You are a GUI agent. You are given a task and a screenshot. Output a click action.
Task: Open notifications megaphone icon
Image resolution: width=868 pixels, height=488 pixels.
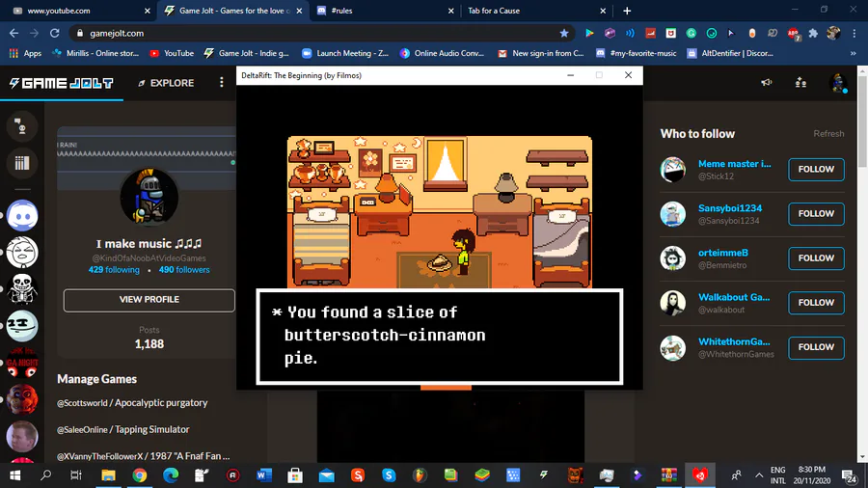[x=766, y=82]
